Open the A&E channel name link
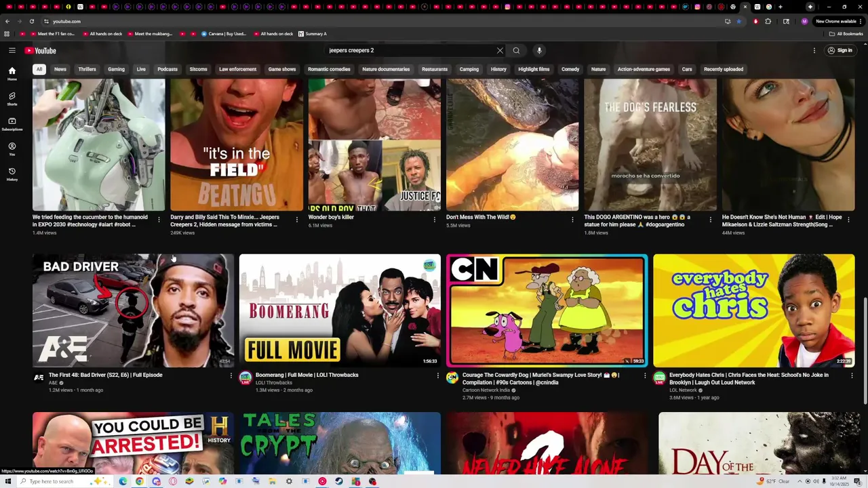 (54, 382)
